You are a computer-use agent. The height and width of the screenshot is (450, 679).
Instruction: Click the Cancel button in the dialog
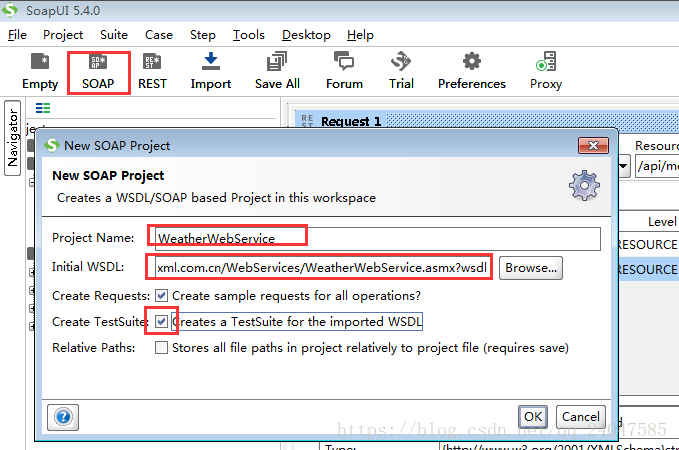(581, 417)
